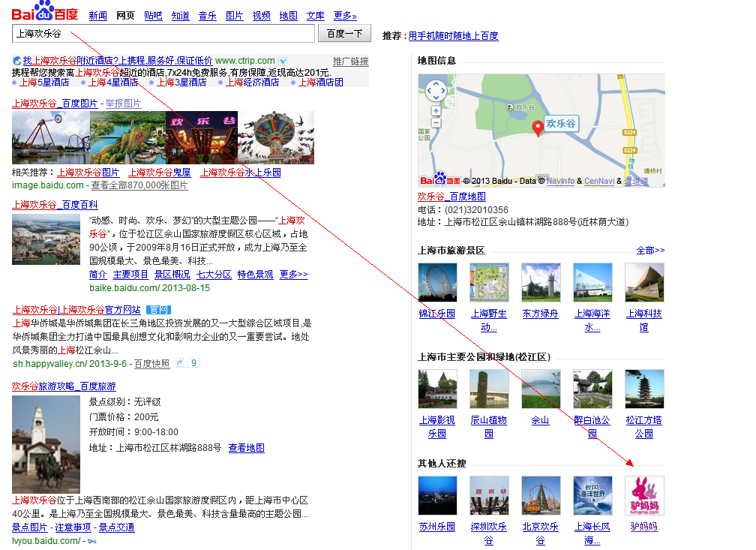The image size is (756, 550).
Task: Open the 百度快照 cached page
Action: click(x=151, y=364)
